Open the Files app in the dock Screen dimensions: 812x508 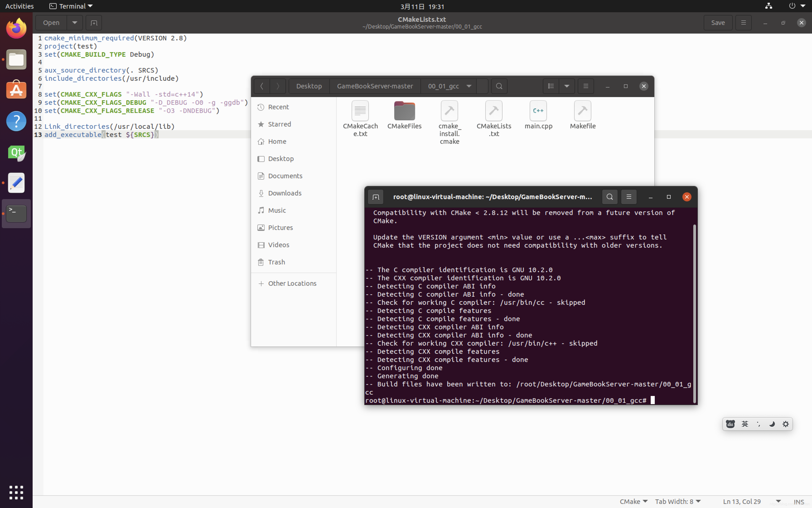point(16,59)
